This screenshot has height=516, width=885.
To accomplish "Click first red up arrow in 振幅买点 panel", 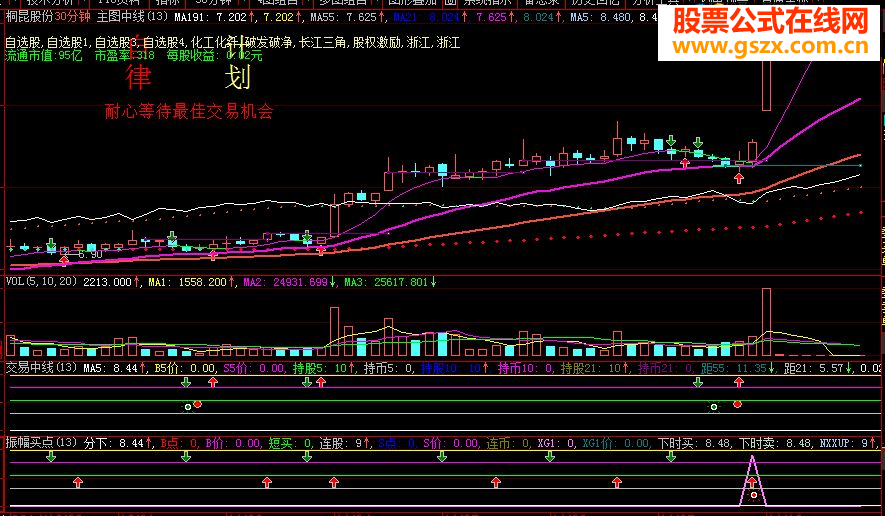I will pos(78,482).
